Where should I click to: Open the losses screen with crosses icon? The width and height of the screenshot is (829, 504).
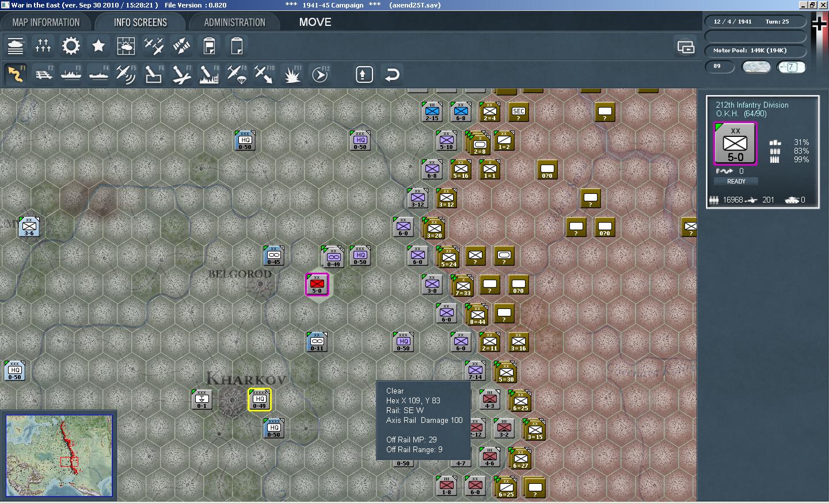(x=43, y=45)
